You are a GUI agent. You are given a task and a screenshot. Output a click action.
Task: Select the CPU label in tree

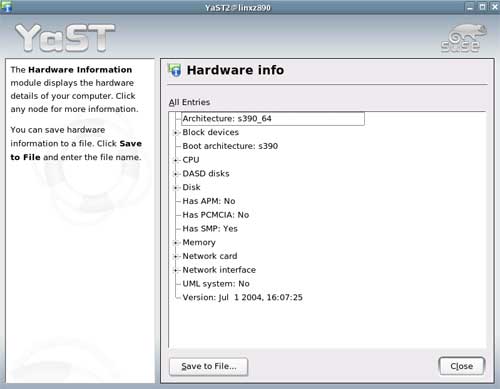191,160
